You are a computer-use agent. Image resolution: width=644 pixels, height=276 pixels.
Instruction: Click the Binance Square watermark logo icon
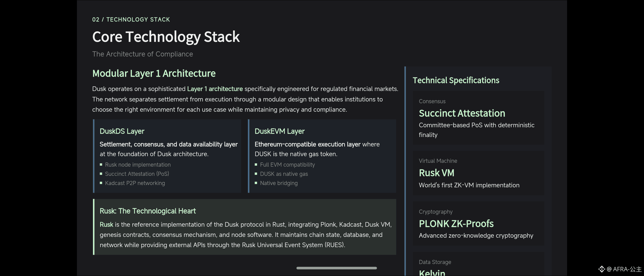coord(602,269)
